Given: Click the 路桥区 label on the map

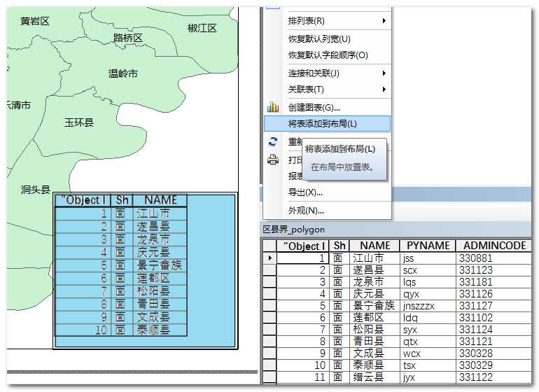Looking at the screenshot, I should [x=128, y=38].
